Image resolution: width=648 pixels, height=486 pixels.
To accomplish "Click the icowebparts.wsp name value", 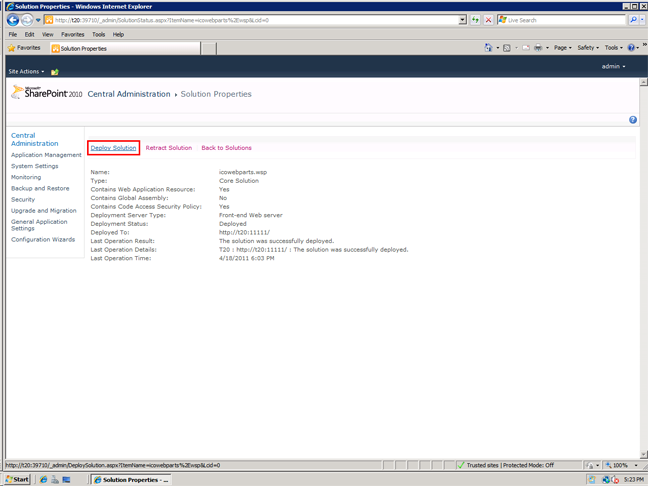I will point(243,172).
